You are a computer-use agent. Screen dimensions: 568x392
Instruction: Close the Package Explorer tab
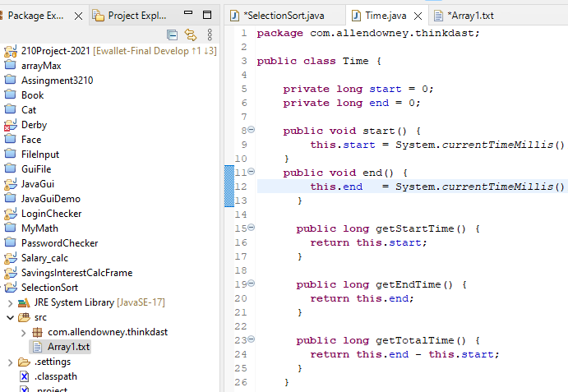[x=78, y=16]
